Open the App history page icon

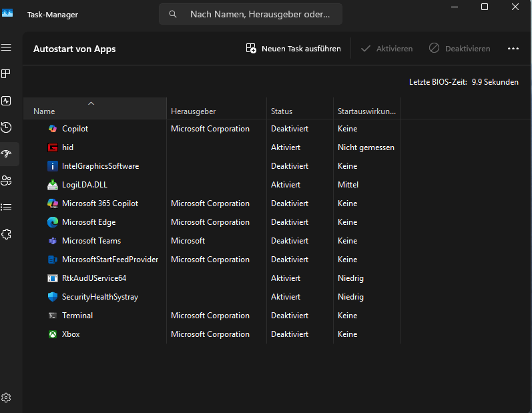(x=6, y=127)
